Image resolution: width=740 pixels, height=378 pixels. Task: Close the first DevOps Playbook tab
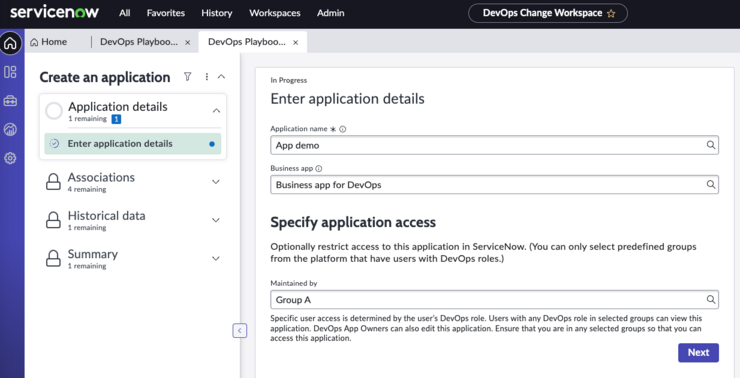[187, 42]
